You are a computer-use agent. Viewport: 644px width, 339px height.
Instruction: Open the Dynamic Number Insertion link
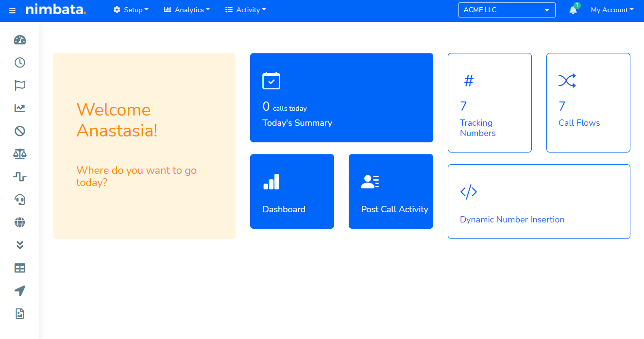(x=512, y=220)
